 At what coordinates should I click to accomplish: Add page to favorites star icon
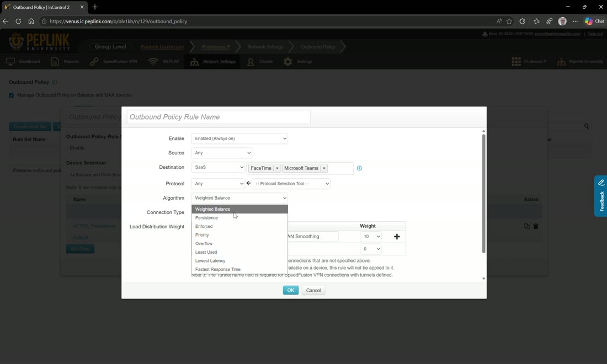(x=509, y=22)
